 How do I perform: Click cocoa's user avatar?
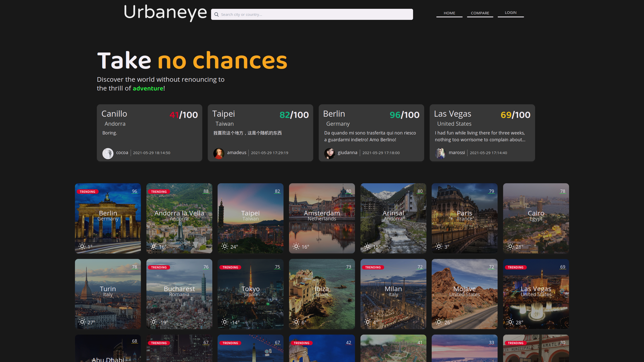click(108, 153)
